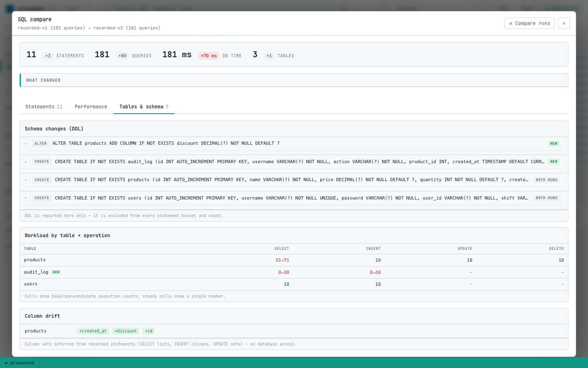Image resolution: width=588 pixels, height=368 pixels.
Task: Click the Compare runs button
Action: click(x=530, y=23)
